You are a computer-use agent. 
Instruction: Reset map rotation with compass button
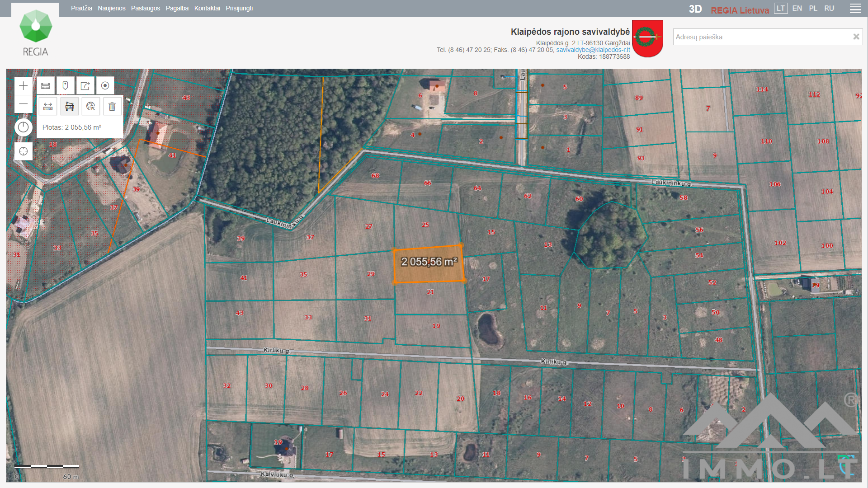[24, 127]
